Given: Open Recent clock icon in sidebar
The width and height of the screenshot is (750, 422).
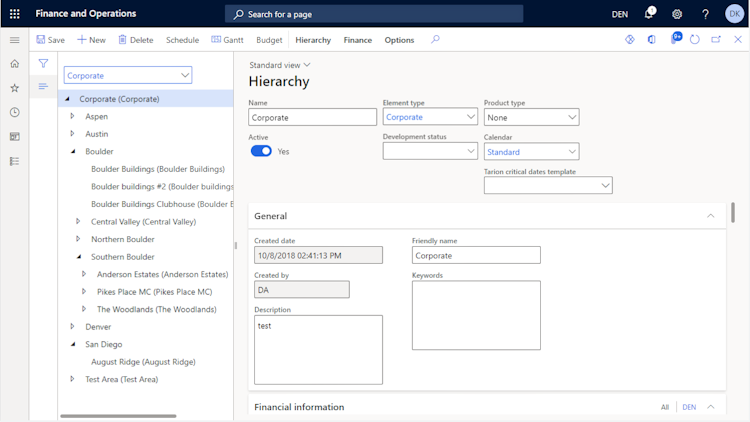Looking at the screenshot, I should pos(15,112).
